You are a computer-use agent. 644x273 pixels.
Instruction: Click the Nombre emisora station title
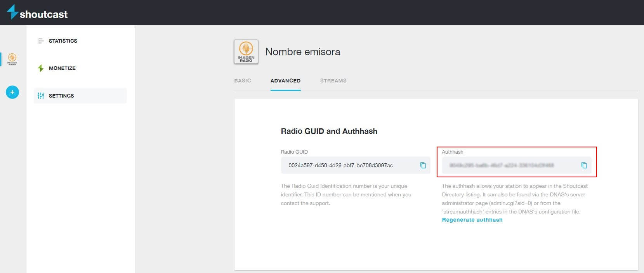303,52
